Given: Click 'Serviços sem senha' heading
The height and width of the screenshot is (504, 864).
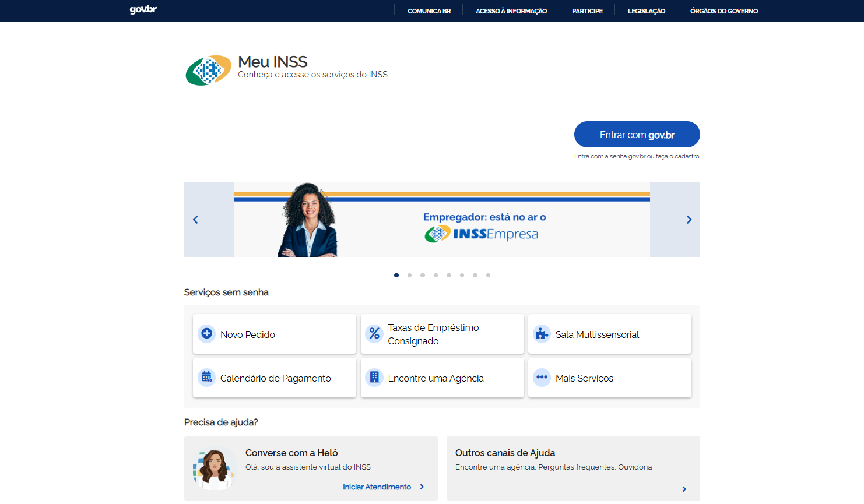Looking at the screenshot, I should tap(226, 292).
